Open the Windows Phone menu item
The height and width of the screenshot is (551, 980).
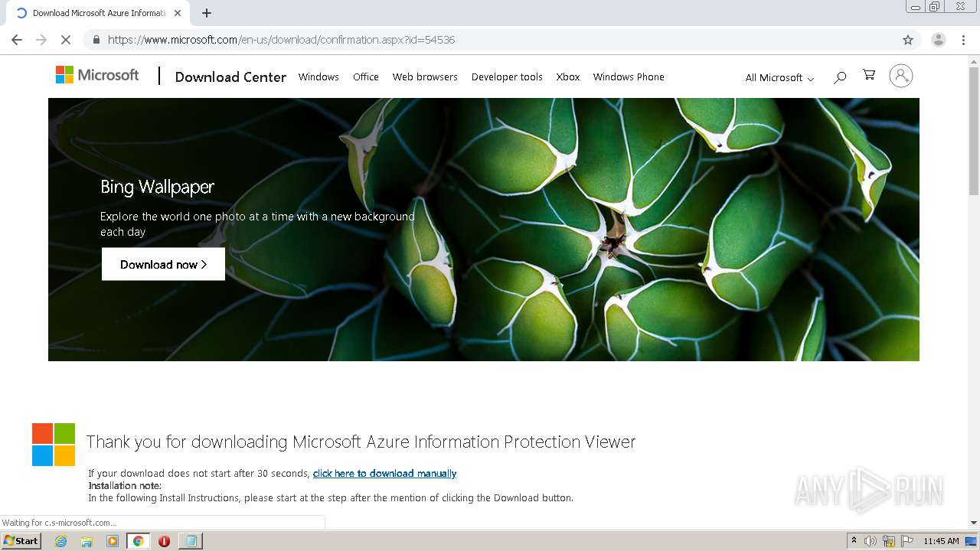(629, 77)
